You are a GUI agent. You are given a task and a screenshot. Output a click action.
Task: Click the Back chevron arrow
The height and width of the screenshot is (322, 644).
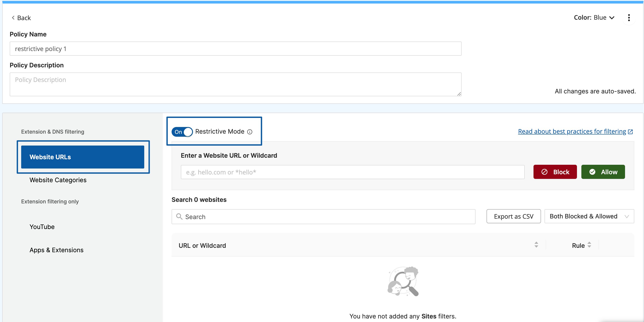pos(13,18)
